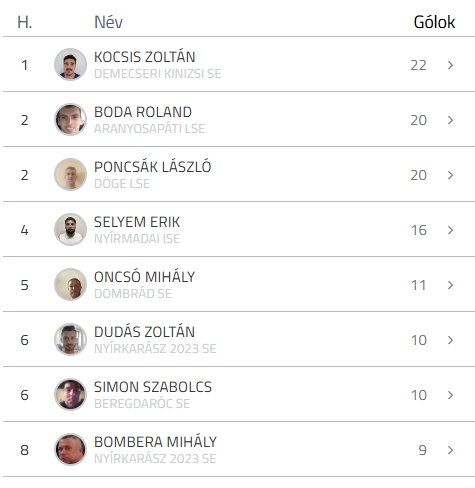Open the DEMECSERI KINIZSI SE team link
475x488 pixels.
coord(158,74)
